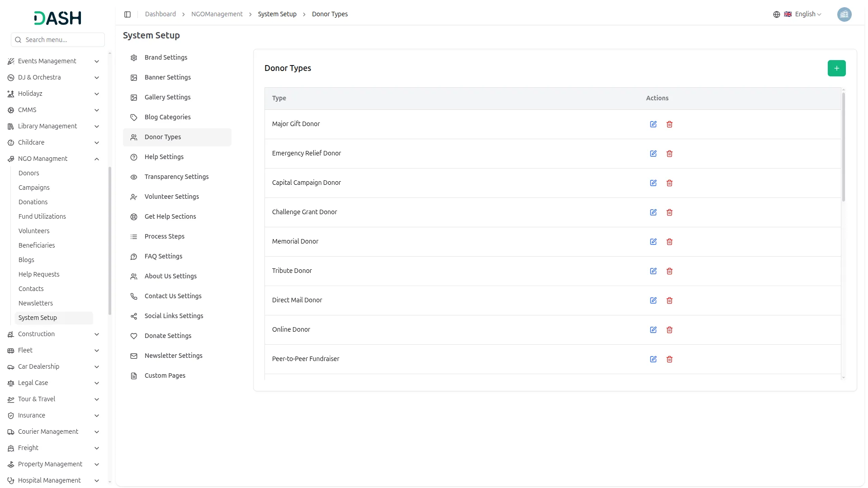
Task: Go to Social Links Settings
Action: (x=174, y=316)
